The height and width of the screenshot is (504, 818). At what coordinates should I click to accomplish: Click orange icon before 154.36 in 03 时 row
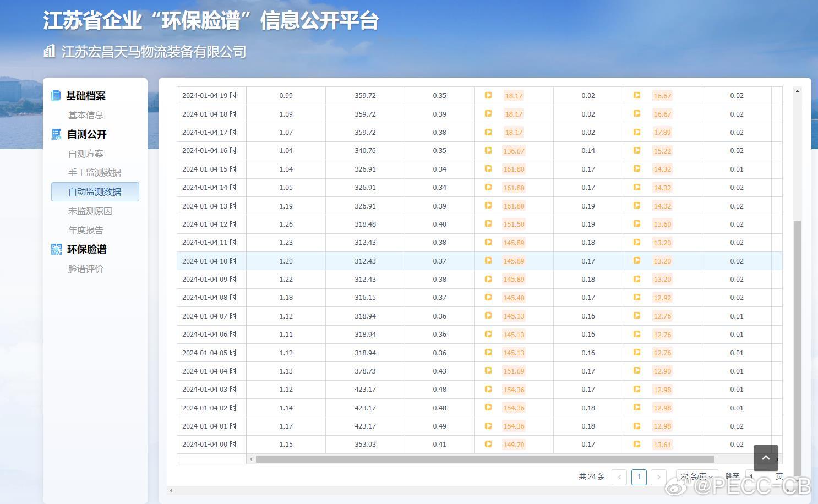488,389
